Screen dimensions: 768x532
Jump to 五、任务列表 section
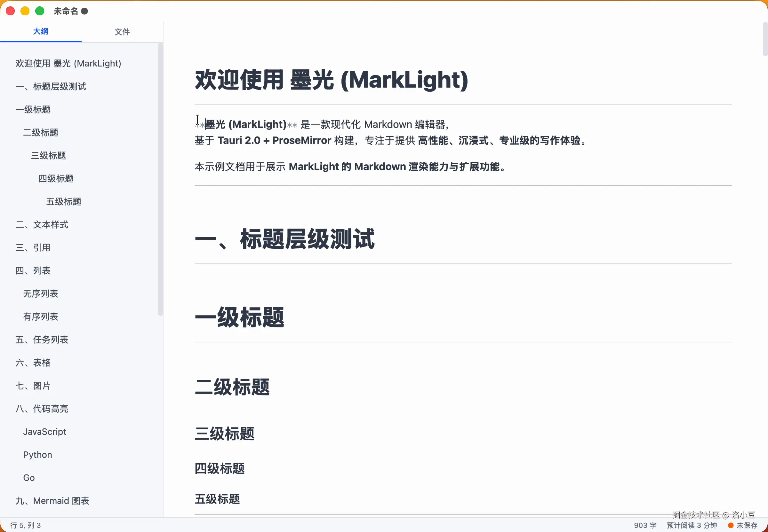42,340
